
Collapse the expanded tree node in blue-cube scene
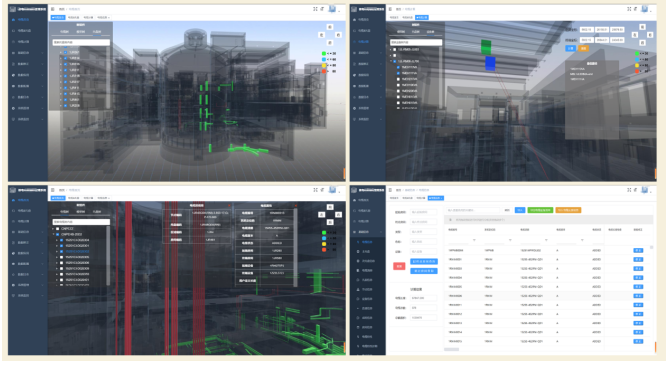tap(391, 61)
